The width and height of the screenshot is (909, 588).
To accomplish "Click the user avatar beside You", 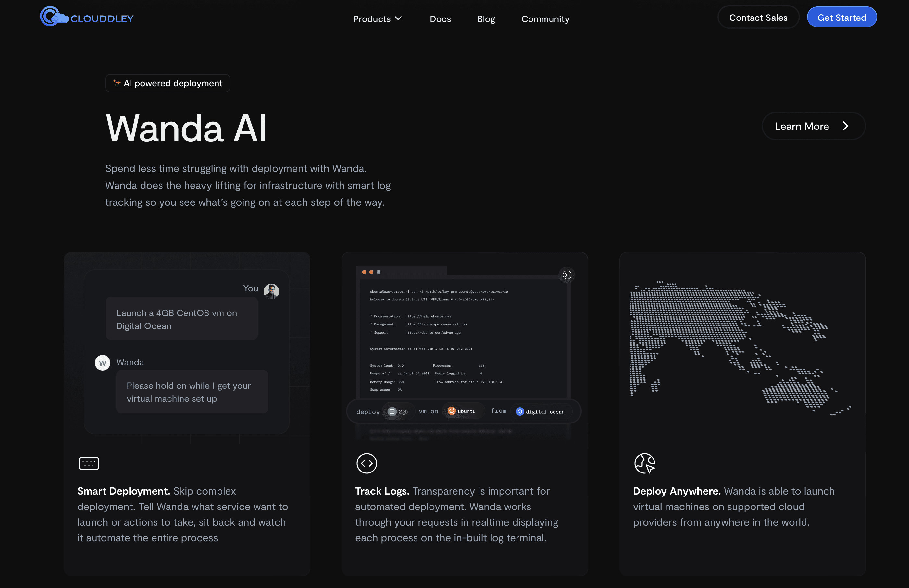I will 271,291.
